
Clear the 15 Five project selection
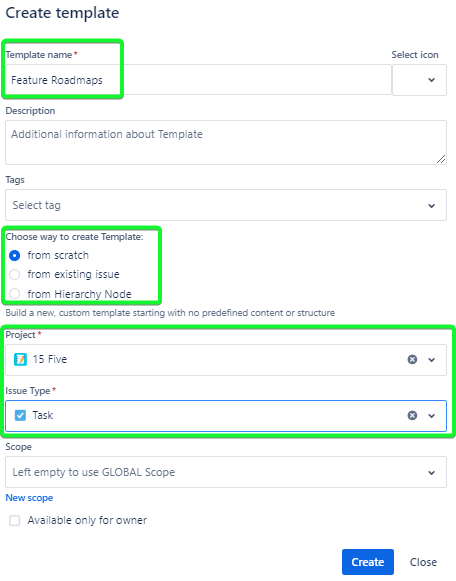tap(412, 359)
